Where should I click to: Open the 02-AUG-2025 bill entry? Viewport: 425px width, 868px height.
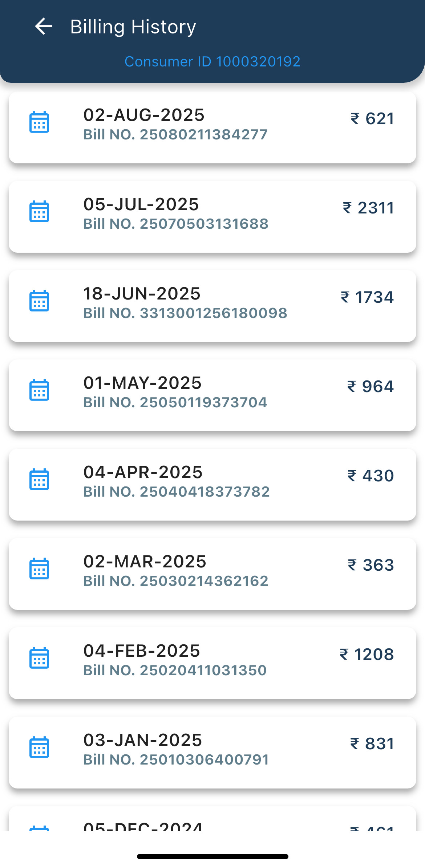(x=212, y=127)
